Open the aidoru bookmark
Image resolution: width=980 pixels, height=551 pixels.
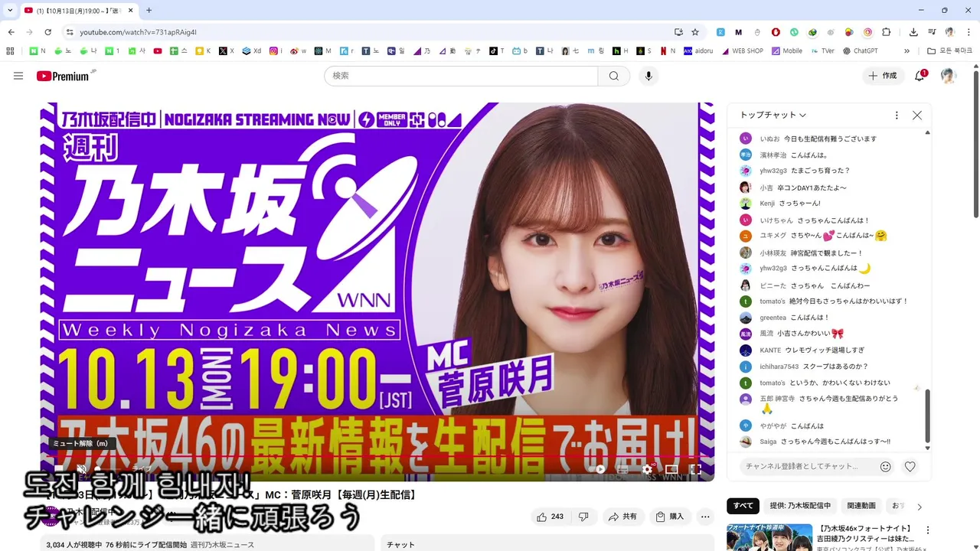tap(698, 51)
